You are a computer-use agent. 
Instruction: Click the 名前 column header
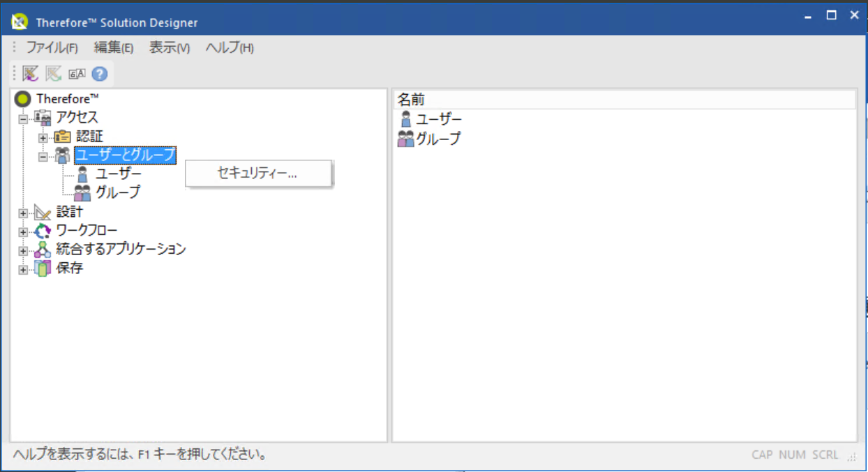[x=624, y=100]
